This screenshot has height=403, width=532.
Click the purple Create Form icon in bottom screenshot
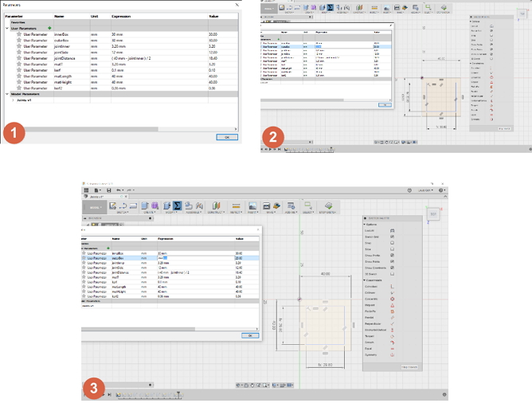pos(155,205)
